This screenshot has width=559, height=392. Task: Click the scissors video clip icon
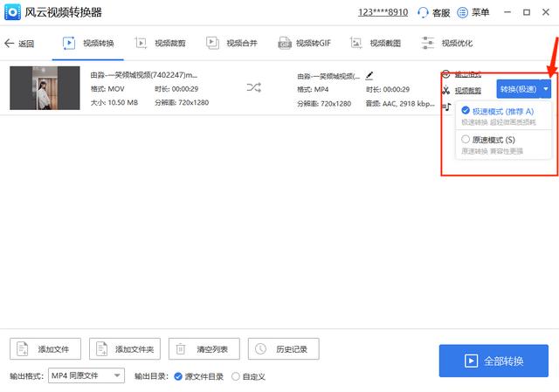[x=446, y=90]
